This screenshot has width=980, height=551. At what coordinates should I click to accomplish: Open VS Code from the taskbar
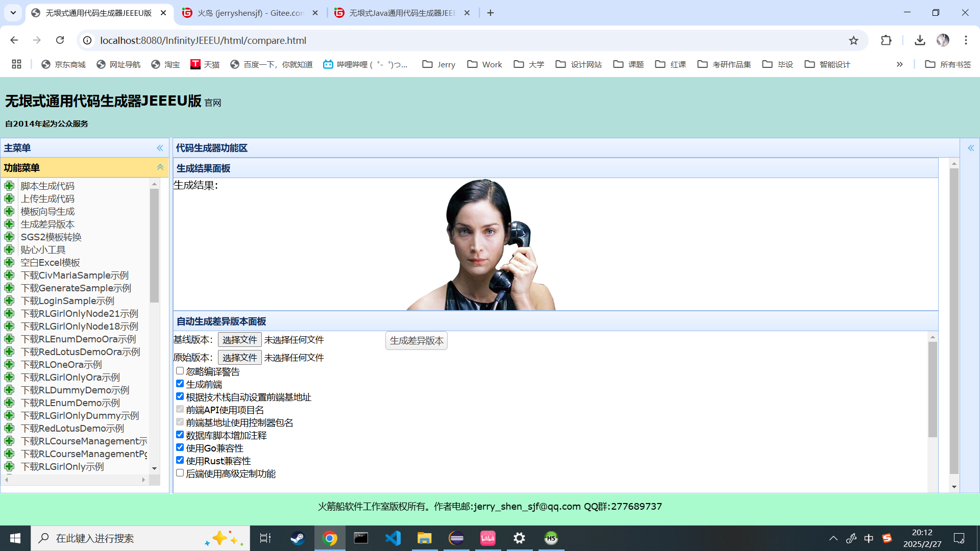tap(393, 538)
